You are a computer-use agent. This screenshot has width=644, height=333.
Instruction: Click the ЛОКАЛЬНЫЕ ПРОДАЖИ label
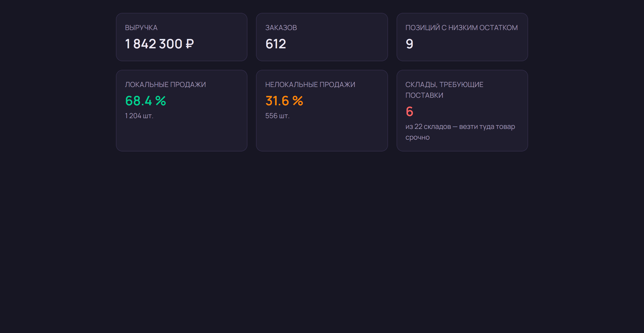pos(166,85)
